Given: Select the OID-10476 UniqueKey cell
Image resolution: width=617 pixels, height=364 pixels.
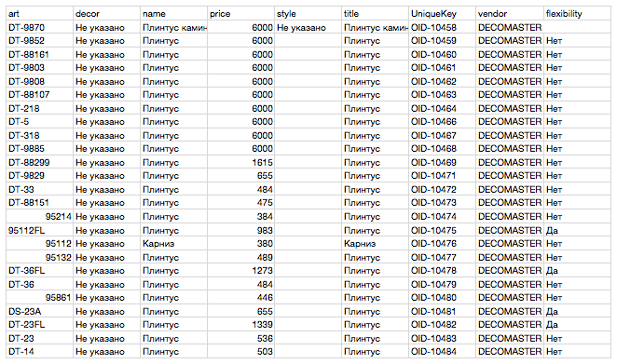Looking at the screenshot, I should [x=442, y=243].
